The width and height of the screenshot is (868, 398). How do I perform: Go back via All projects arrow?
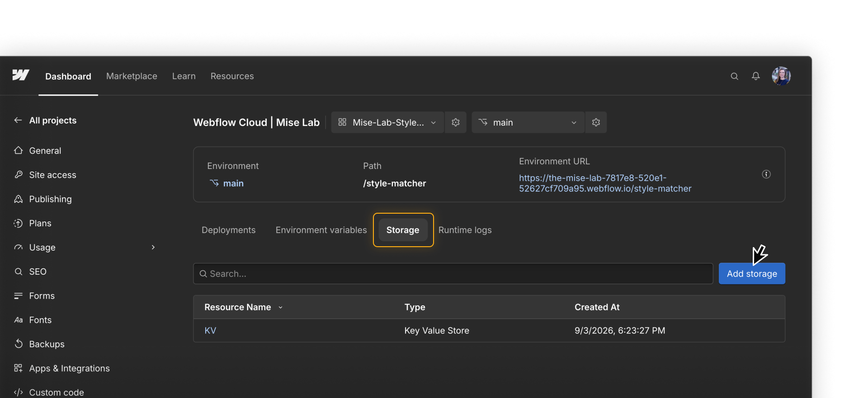18,120
